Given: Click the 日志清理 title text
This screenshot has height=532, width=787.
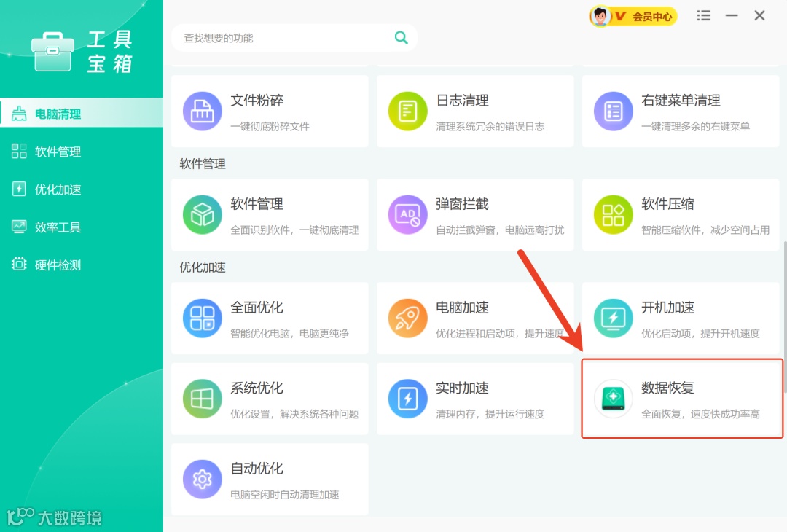Looking at the screenshot, I should [x=462, y=101].
